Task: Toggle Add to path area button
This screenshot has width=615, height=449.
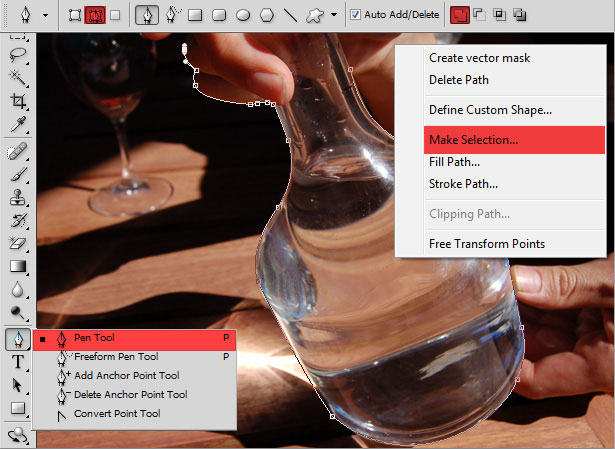Action: (x=460, y=15)
